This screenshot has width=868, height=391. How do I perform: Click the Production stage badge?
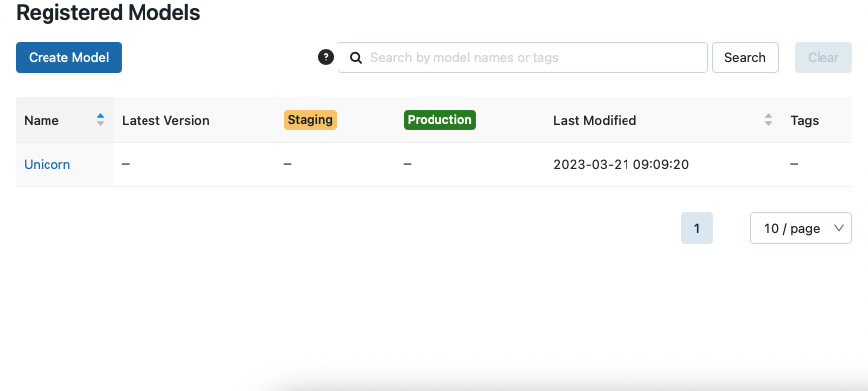[x=439, y=120]
